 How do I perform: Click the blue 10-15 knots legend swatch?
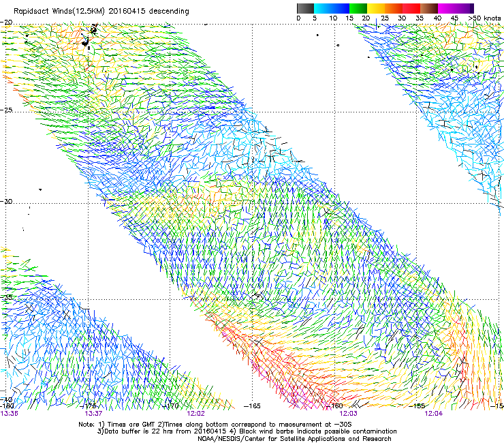[x=341, y=8]
